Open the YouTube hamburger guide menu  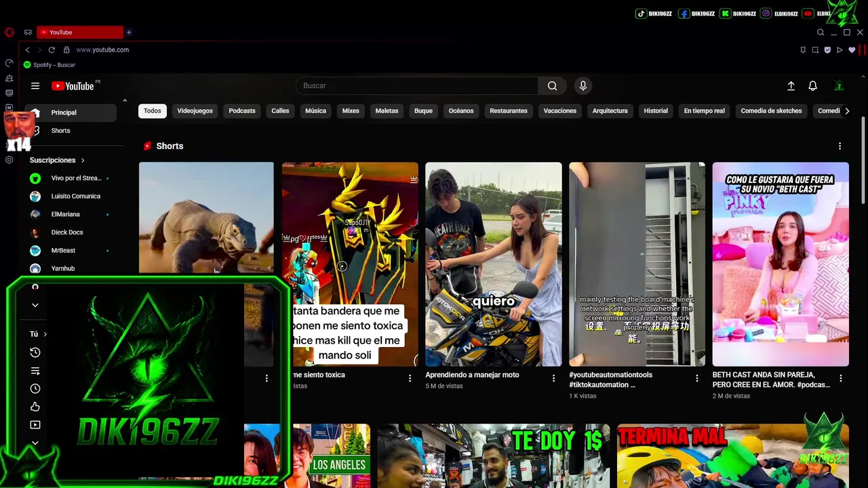(x=35, y=86)
